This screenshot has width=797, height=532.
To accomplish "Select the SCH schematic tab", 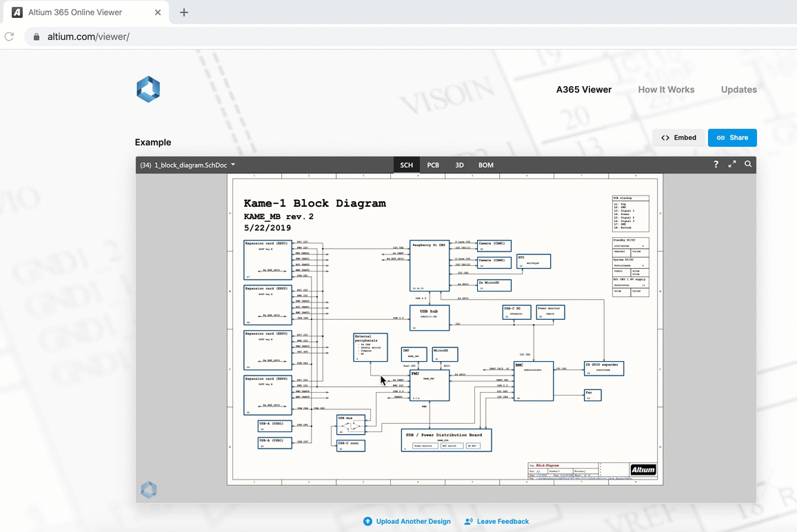I will pyautogui.click(x=407, y=165).
